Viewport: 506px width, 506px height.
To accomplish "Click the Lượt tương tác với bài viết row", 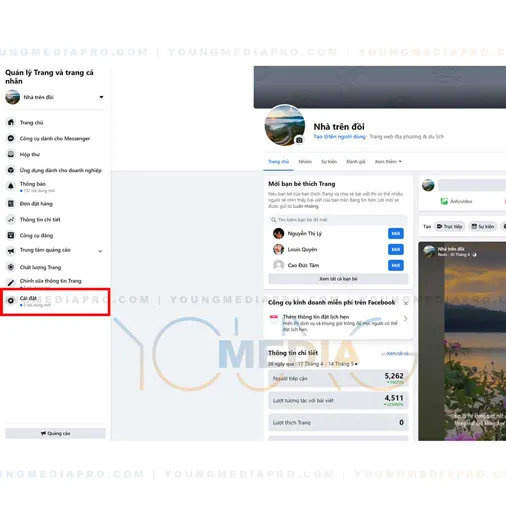I will point(338,400).
